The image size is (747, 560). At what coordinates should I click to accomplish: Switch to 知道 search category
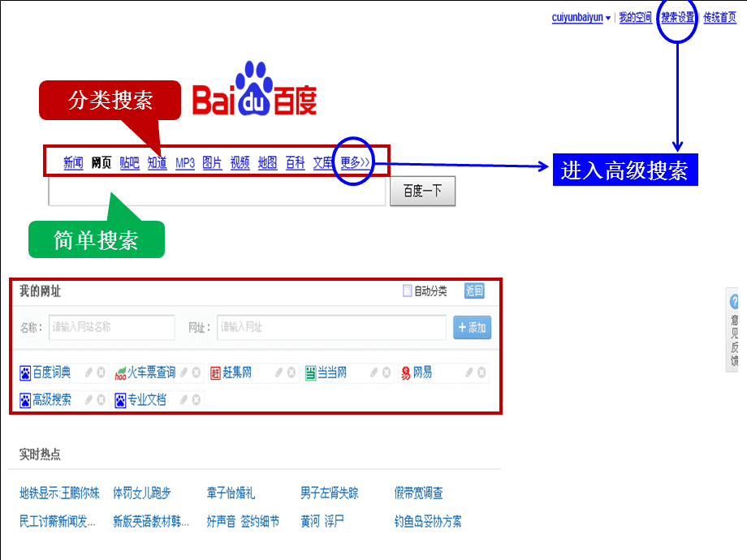pos(157,163)
